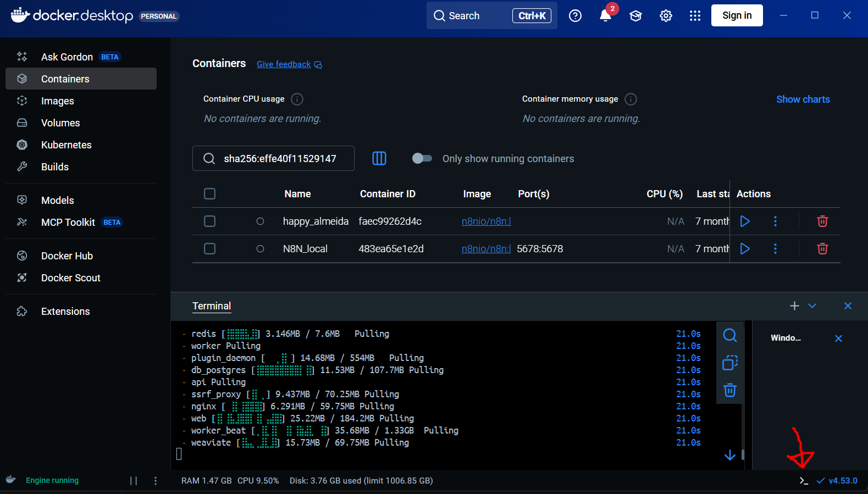Viewport: 868px width, 494px height.
Task: Click the CPU usage info icon
Action: (297, 99)
